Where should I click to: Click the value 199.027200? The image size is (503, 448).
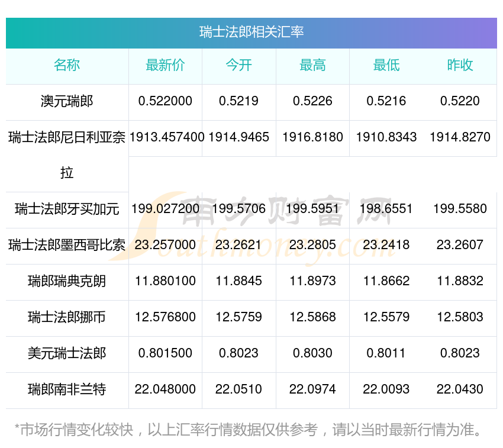click(165, 209)
